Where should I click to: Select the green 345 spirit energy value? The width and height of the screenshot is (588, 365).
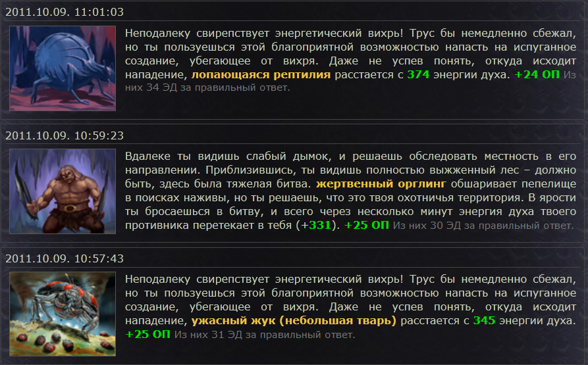(484, 321)
